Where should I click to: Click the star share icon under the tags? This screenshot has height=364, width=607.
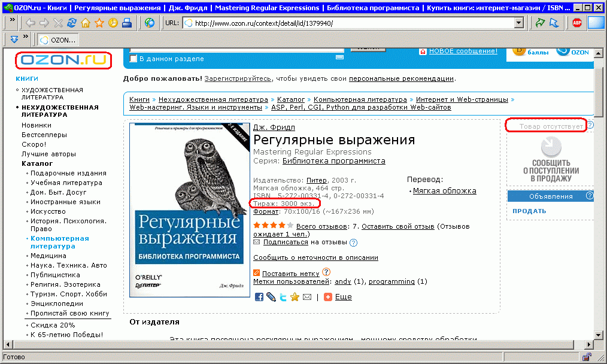295,297
